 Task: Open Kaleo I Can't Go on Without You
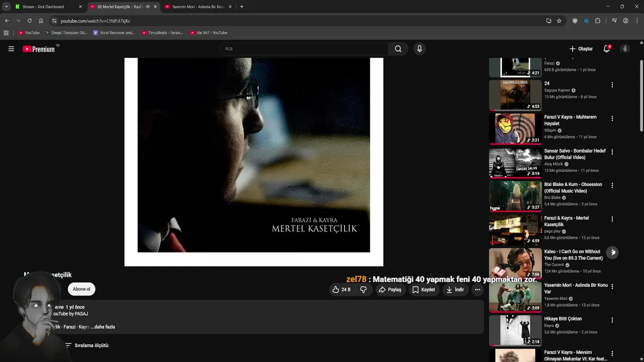(574, 255)
